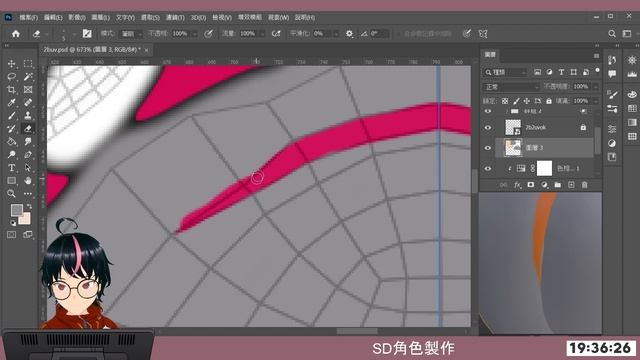Open the brush settings panel toggle
This screenshot has height=360, width=640.
(x=87, y=34)
